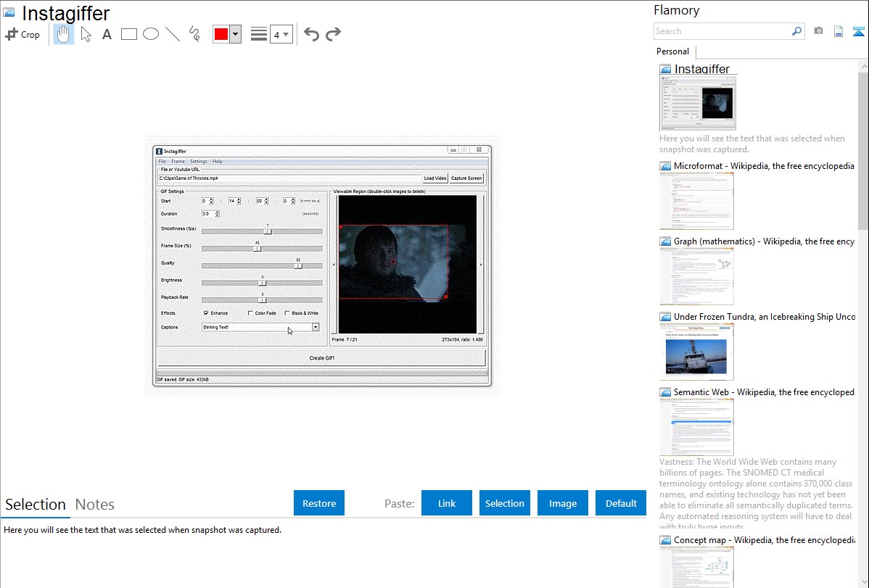The height and width of the screenshot is (588, 869).
Task: Choose the freehand scribble tool
Action: (x=194, y=34)
